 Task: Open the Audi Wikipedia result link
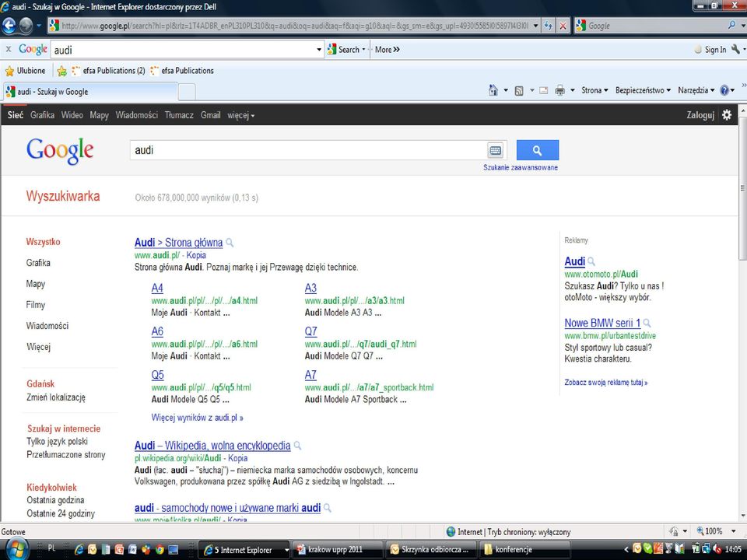tap(212, 446)
